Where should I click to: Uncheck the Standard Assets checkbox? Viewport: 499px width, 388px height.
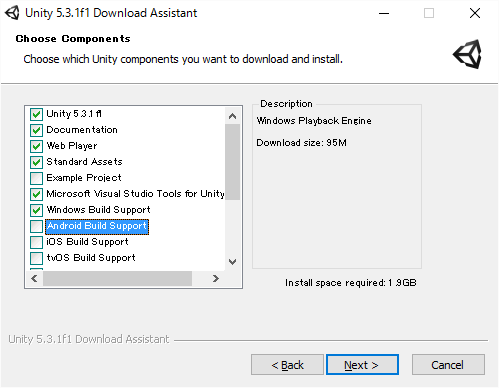coord(36,162)
